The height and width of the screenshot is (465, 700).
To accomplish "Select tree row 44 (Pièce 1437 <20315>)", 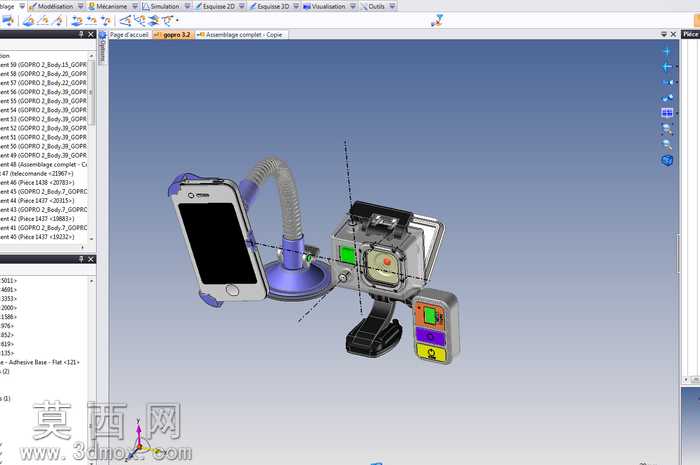I will [x=37, y=201].
